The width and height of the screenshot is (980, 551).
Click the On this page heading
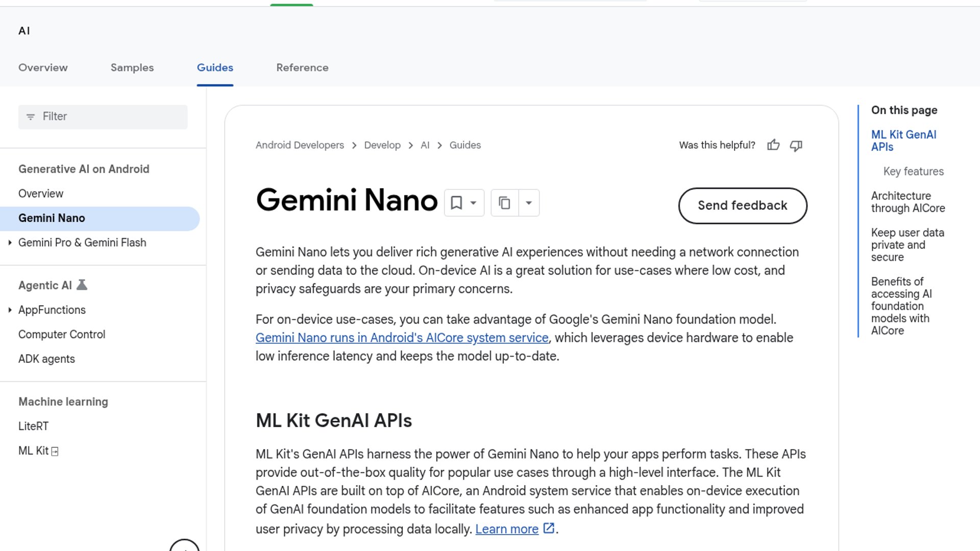click(904, 110)
